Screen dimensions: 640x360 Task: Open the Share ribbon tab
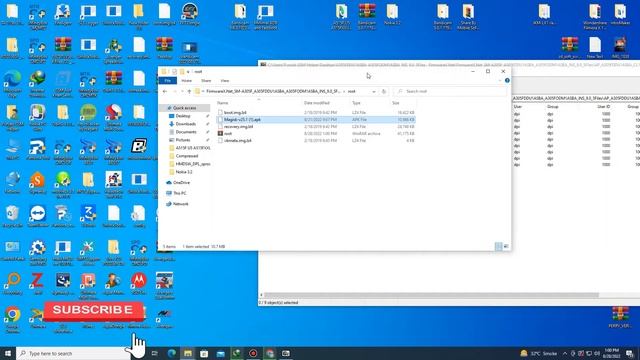206,80
